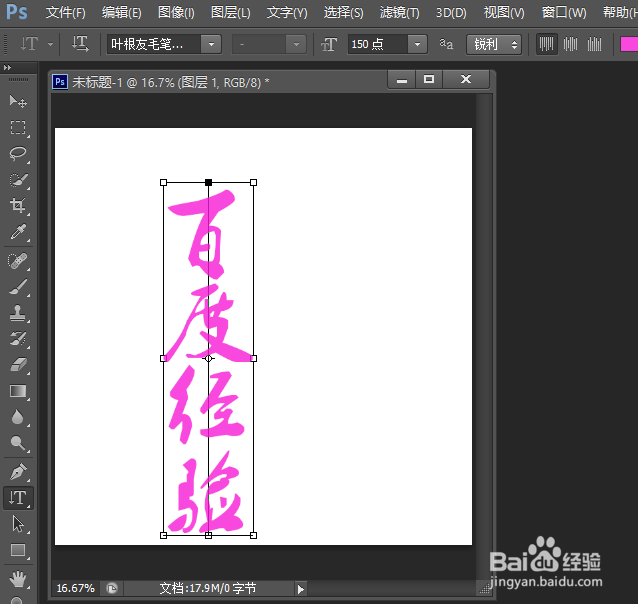Set bottom align text option
638x604 pixels.
594,44
